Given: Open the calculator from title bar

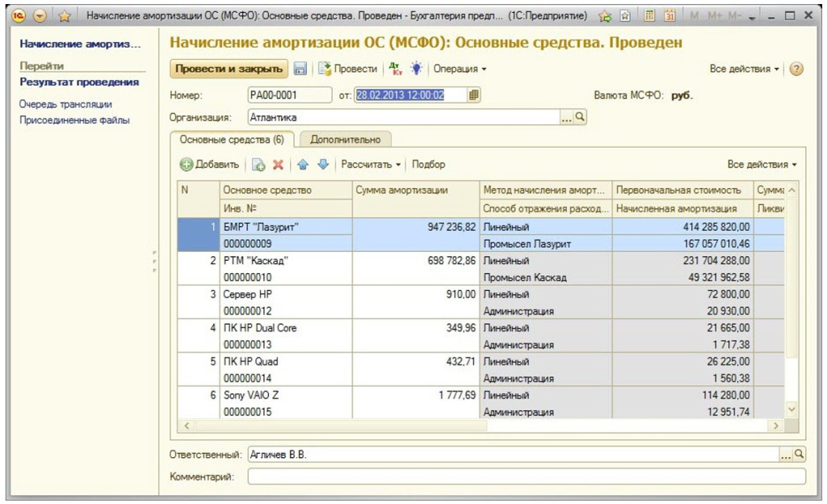Looking at the screenshot, I should 649,16.
